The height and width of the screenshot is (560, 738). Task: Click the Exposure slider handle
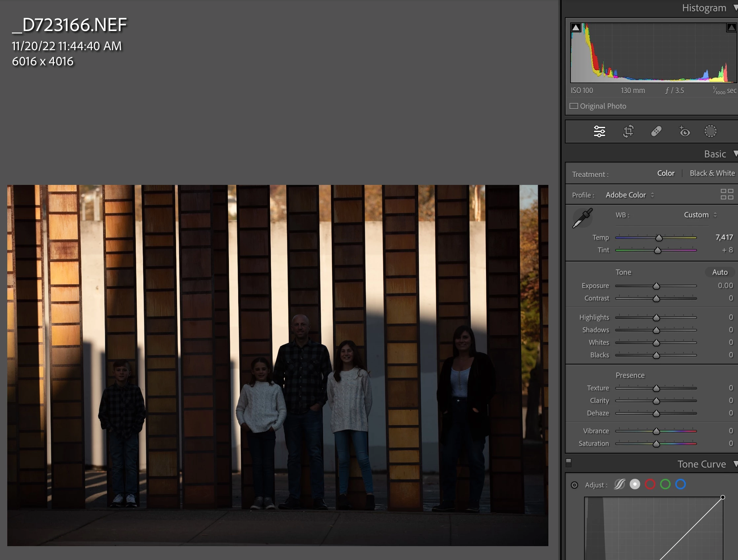click(656, 286)
